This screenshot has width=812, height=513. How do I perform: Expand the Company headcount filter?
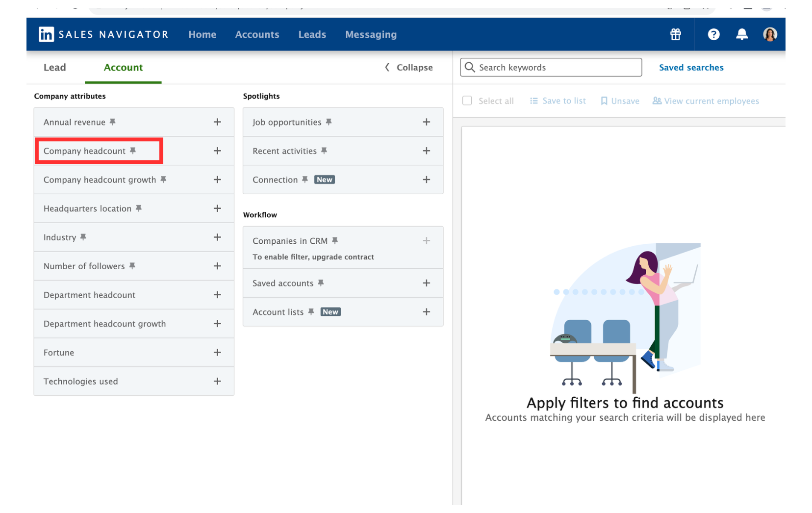(x=217, y=151)
